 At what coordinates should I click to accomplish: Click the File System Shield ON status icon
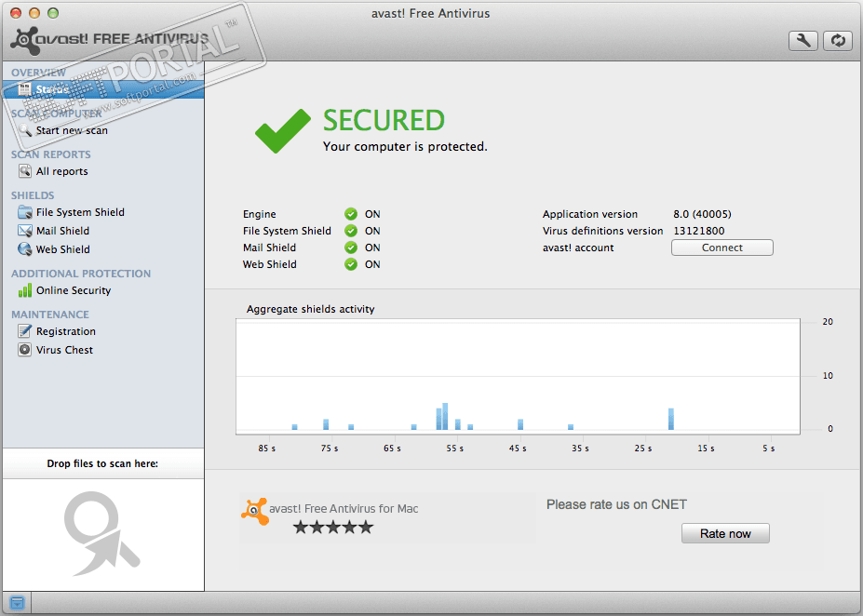[x=351, y=231]
